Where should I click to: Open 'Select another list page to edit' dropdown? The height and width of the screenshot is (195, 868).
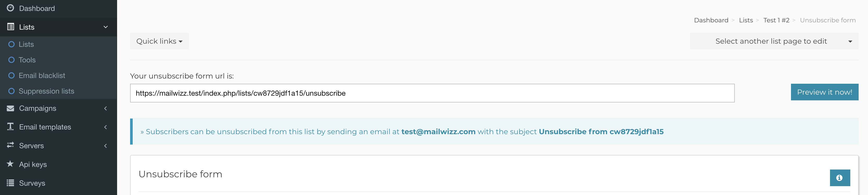[x=774, y=41]
